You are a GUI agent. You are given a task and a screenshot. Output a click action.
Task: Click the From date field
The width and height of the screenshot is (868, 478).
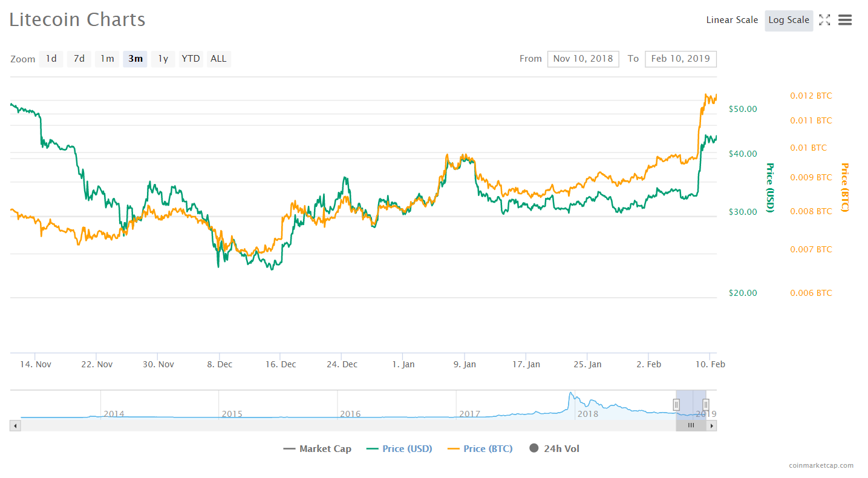pos(583,59)
